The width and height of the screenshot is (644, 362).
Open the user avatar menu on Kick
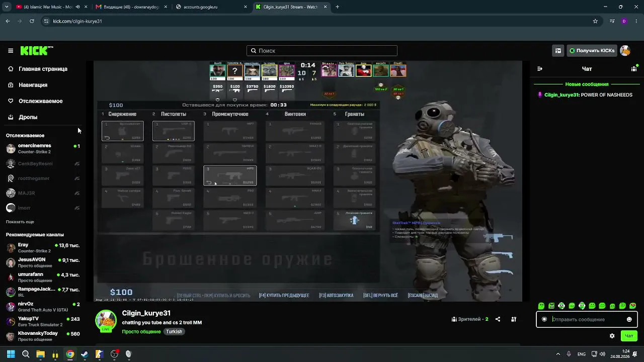[x=625, y=51]
